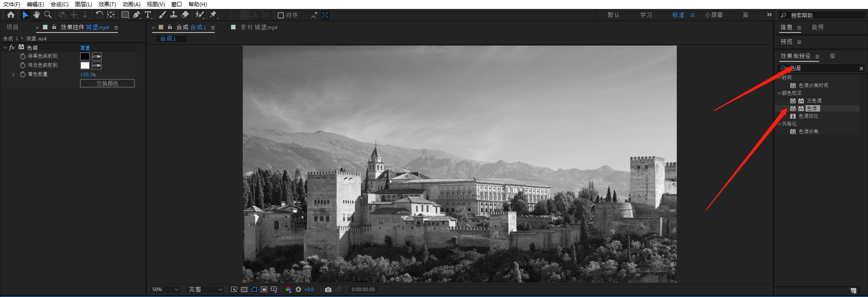Open show channel color settings
The image size is (868, 297).
point(288,289)
